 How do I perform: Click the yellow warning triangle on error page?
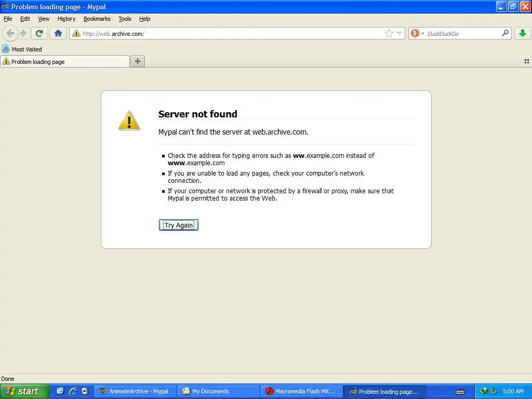pos(129,121)
